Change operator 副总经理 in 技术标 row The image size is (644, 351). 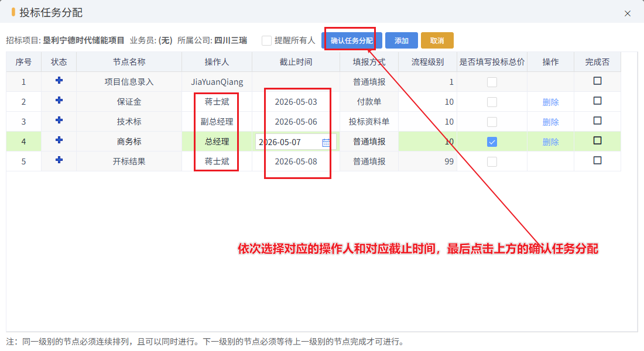click(x=217, y=122)
